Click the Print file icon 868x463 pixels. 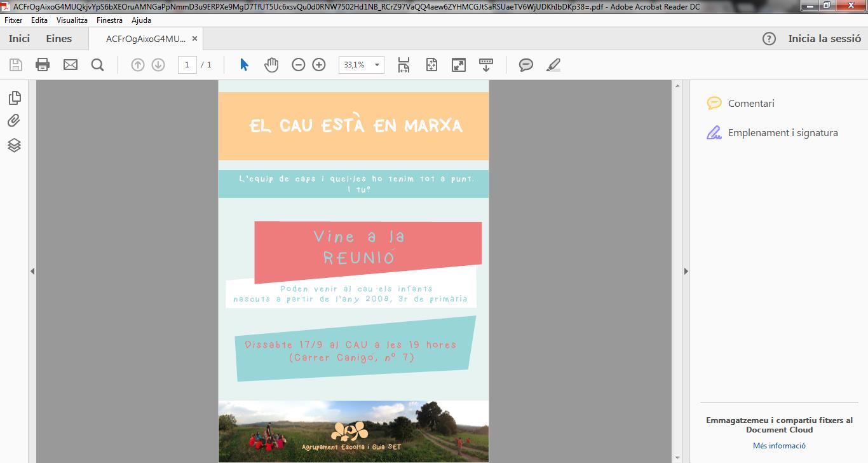(x=43, y=65)
